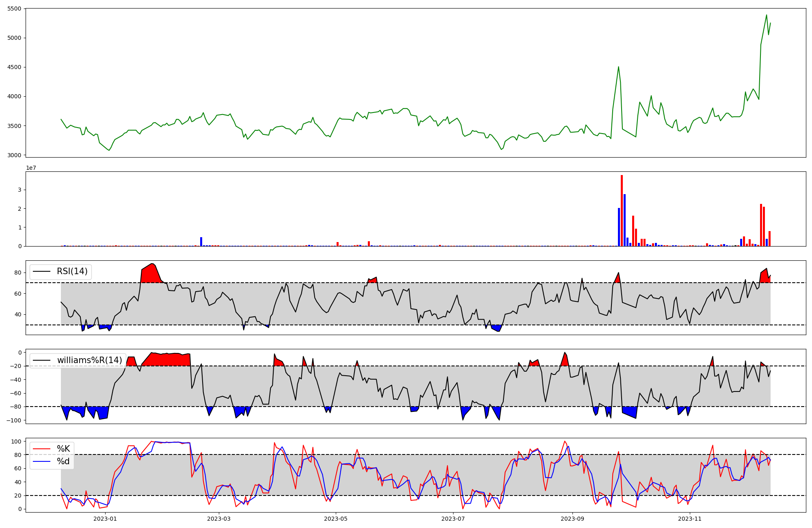This screenshot has height=528, width=812.
Task: Click the red %K legend line sample
Action: coord(41,449)
